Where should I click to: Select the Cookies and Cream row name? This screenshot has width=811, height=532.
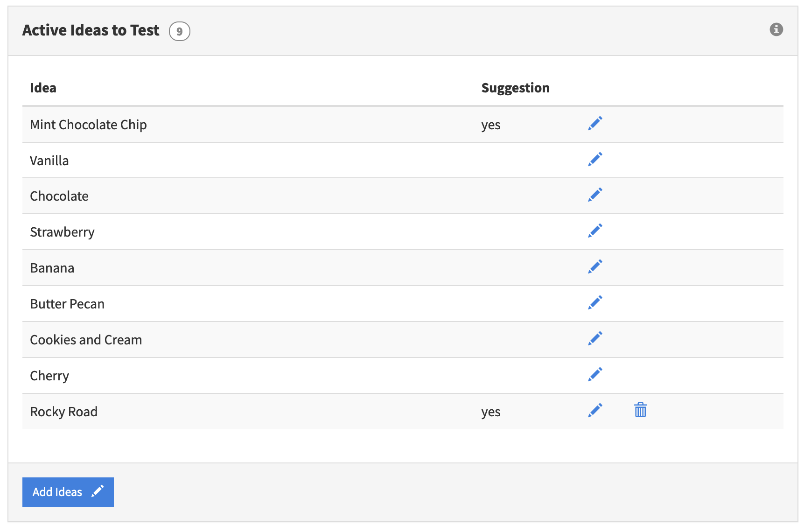pyautogui.click(x=86, y=340)
